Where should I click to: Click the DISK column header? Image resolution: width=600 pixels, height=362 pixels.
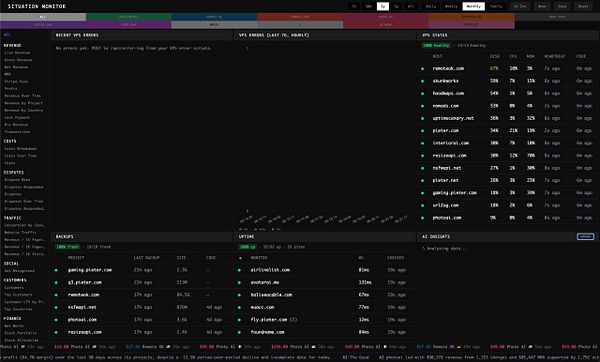point(494,56)
